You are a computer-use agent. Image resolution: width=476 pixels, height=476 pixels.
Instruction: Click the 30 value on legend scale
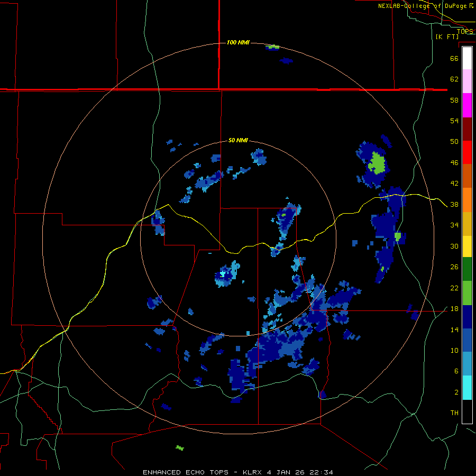coord(454,246)
